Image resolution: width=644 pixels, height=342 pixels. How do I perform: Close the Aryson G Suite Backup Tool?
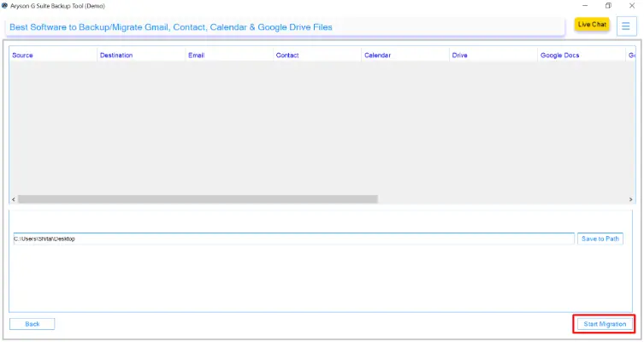(x=631, y=6)
